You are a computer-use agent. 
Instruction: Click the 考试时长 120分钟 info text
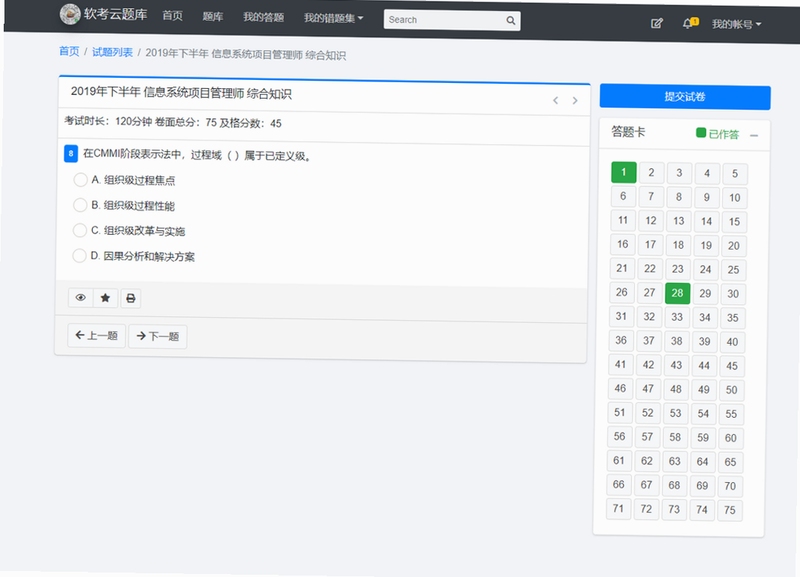point(108,121)
